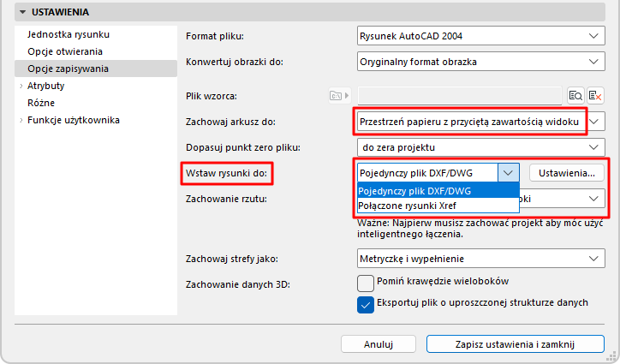Select Jednostka rysunku in the sidebar
The width and height of the screenshot is (620, 364).
tap(69, 35)
